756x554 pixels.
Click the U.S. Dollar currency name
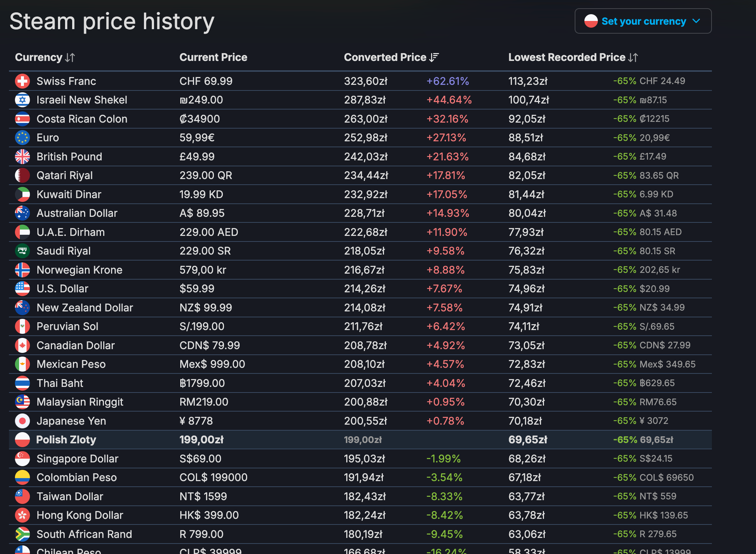(62, 289)
